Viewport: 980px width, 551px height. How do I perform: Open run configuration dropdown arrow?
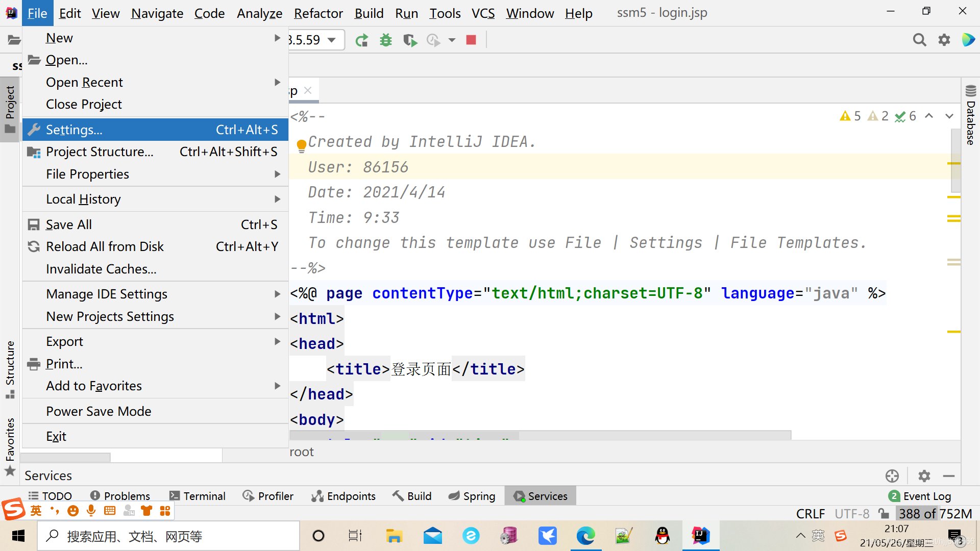pyautogui.click(x=332, y=40)
